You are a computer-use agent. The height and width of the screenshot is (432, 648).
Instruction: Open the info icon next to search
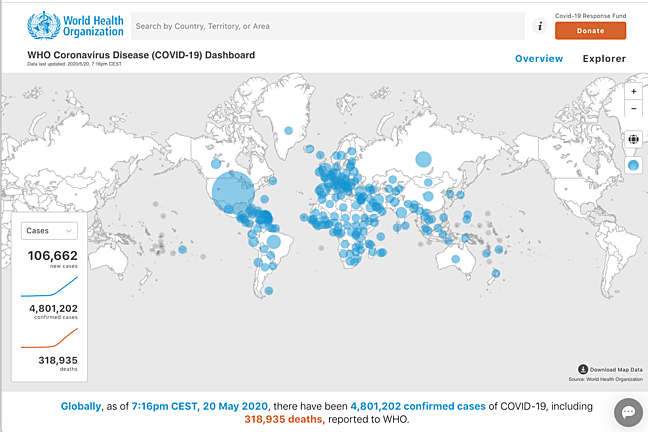[x=540, y=26]
